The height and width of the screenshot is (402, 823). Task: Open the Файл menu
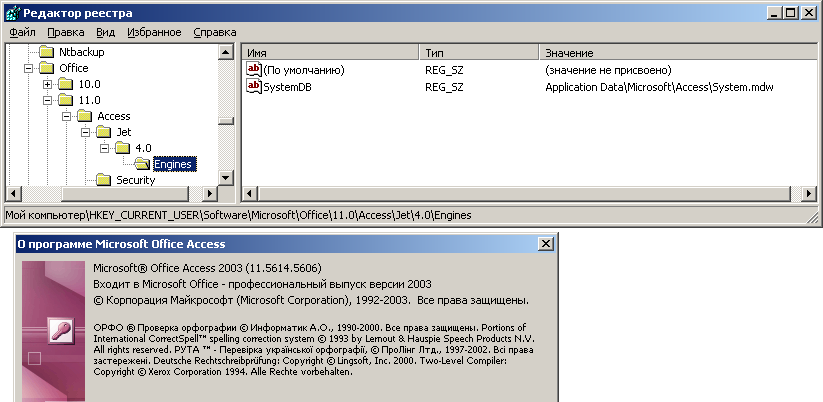coord(22,33)
